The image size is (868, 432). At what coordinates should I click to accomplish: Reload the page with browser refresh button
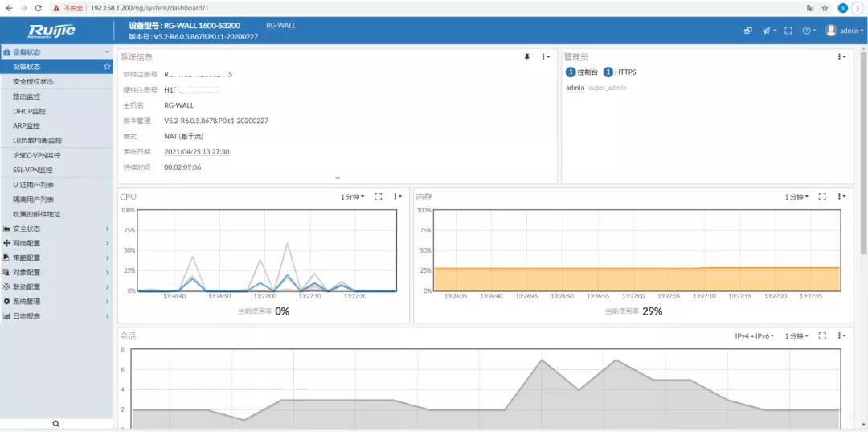click(x=39, y=8)
